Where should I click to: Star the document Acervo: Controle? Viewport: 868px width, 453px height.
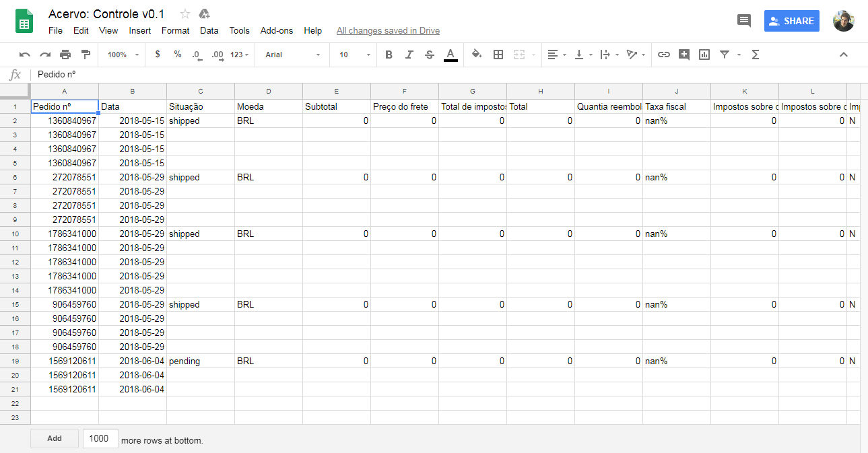click(x=185, y=14)
